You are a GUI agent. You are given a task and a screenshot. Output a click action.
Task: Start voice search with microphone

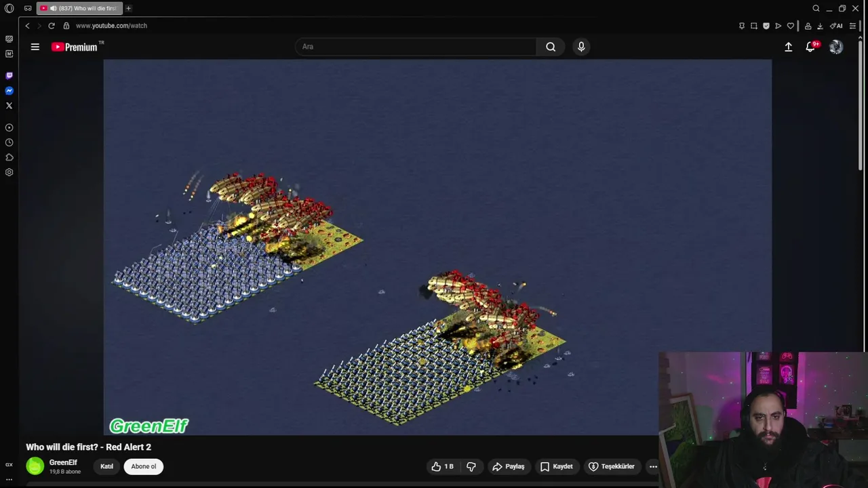(581, 47)
